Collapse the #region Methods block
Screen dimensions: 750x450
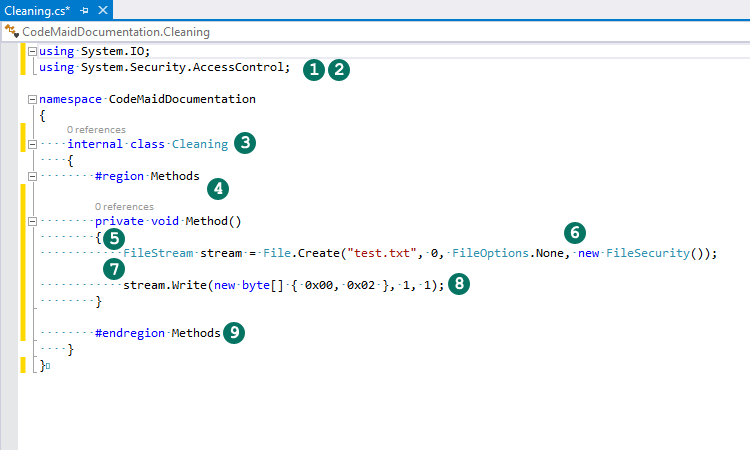(x=32, y=176)
